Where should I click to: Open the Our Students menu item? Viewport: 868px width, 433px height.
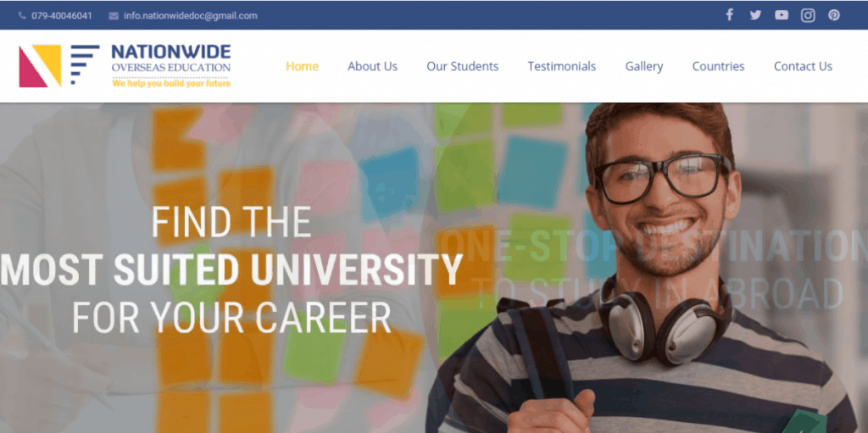click(462, 66)
